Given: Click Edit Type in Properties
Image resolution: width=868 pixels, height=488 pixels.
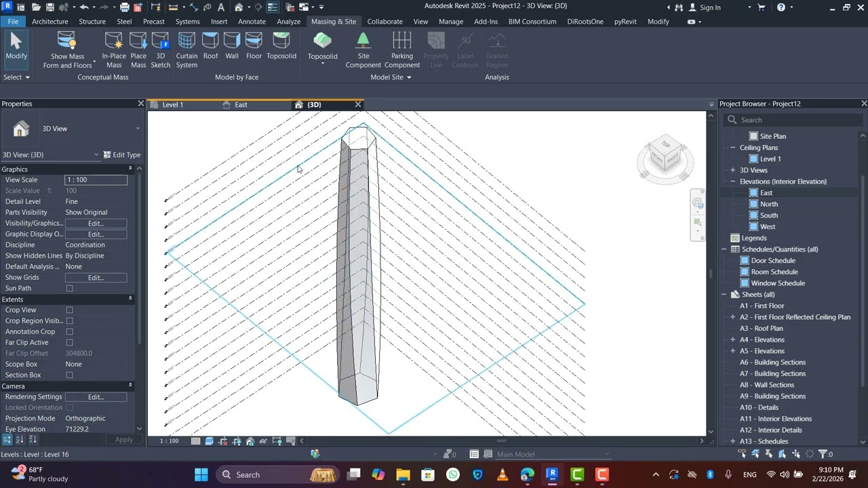Looking at the screenshot, I should pyautogui.click(x=122, y=155).
